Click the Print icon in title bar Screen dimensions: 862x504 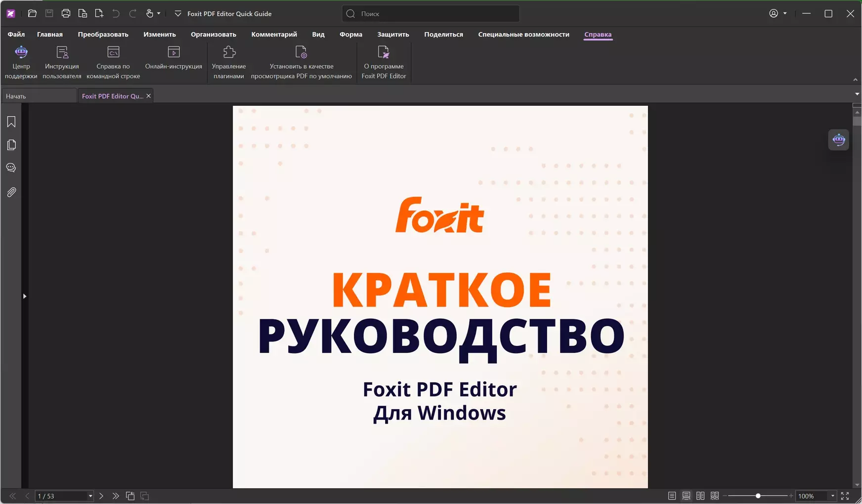point(66,14)
